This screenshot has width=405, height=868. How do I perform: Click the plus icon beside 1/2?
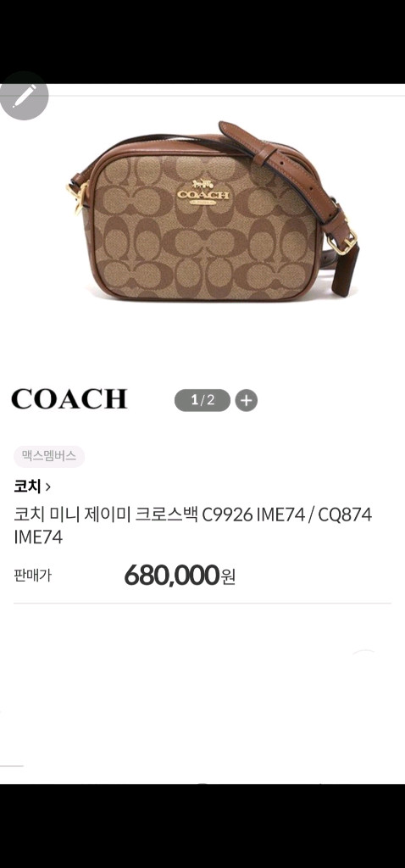(x=247, y=400)
